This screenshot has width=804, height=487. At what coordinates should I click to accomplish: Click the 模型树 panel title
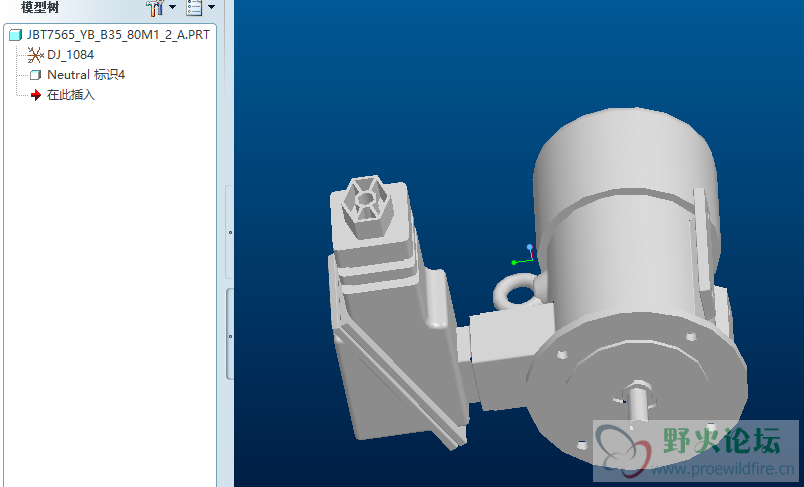40,7
